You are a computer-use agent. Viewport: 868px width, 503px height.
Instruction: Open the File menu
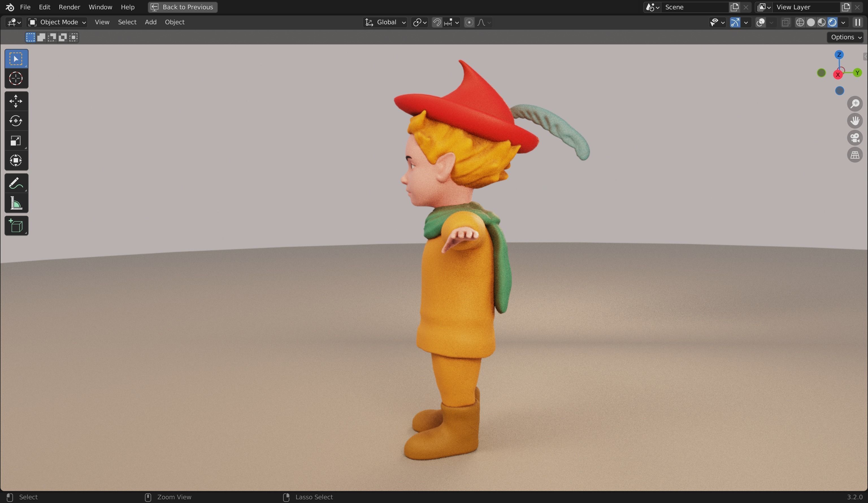pos(25,7)
